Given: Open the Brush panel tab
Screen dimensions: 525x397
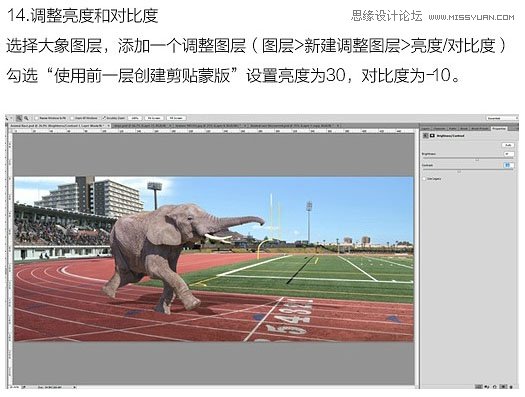Looking at the screenshot, I should pos(464,129).
